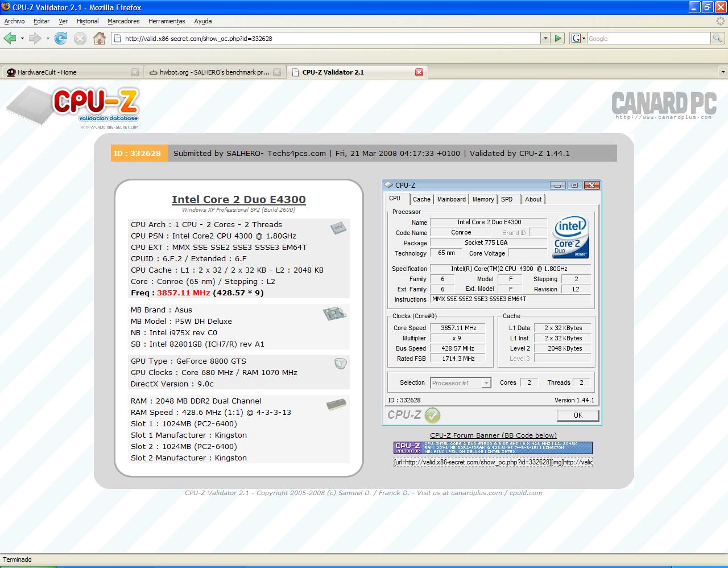Click the Terminado status bar text
Viewport: 728px width, 568px height.
point(18,559)
